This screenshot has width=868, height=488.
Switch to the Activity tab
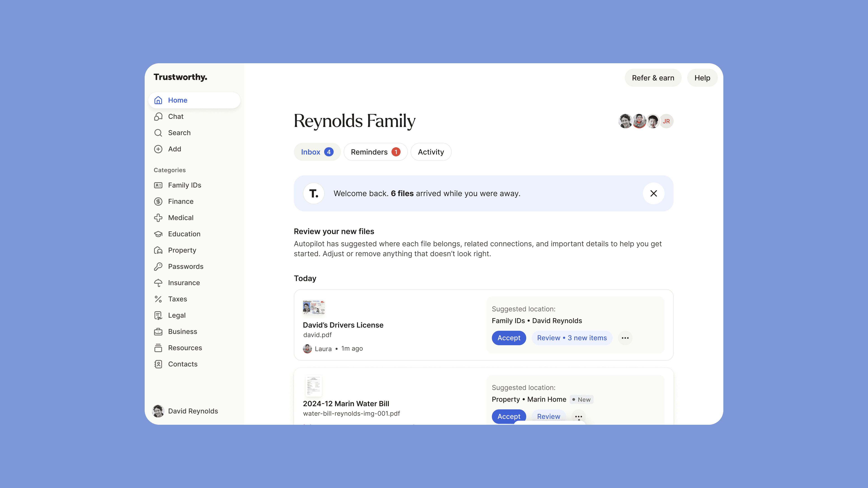click(431, 152)
